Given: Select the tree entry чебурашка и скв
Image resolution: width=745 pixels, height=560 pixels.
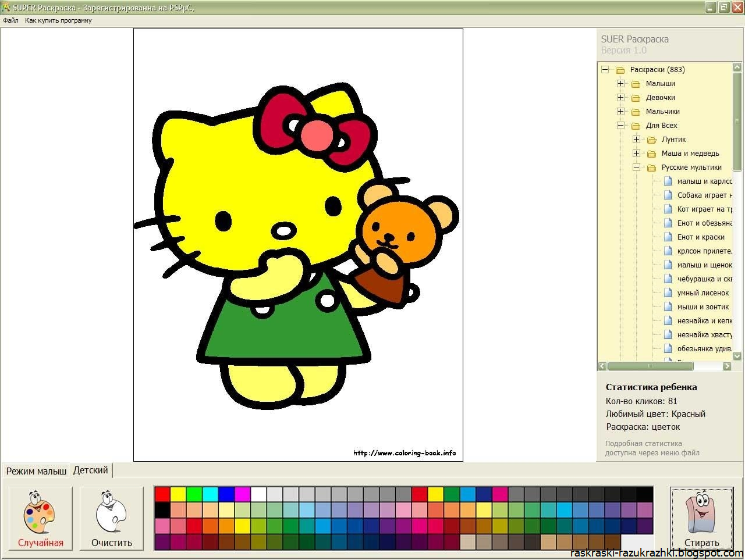Looking at the screenshot, I should [x=704, y=279].
